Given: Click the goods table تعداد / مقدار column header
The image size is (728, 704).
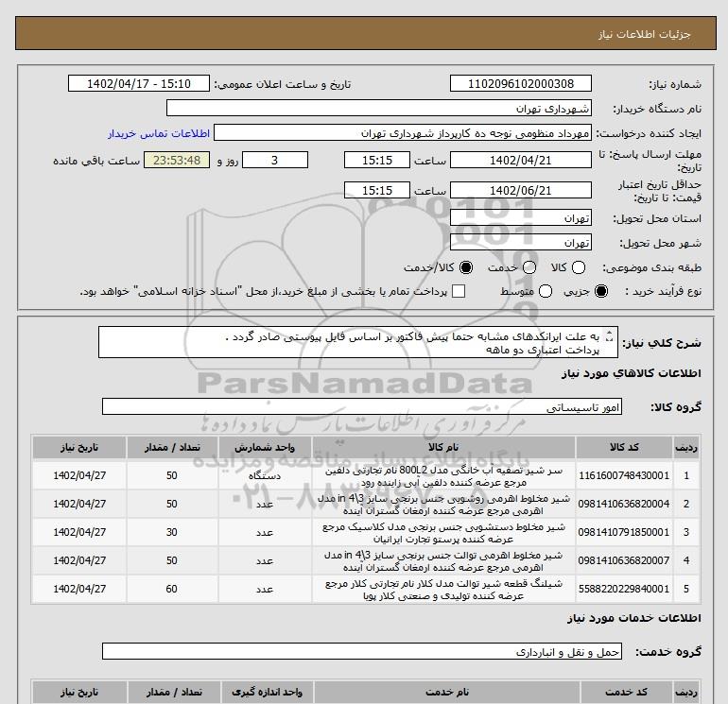Looking at the screenshot, I should (172, 447).
